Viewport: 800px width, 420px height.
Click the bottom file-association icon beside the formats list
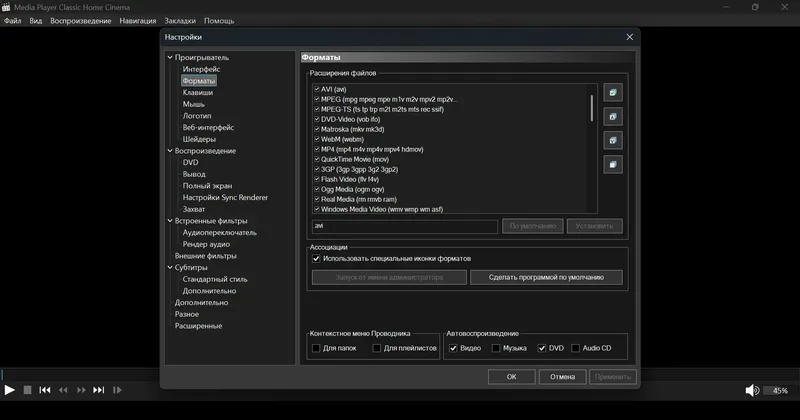[613, 164]
